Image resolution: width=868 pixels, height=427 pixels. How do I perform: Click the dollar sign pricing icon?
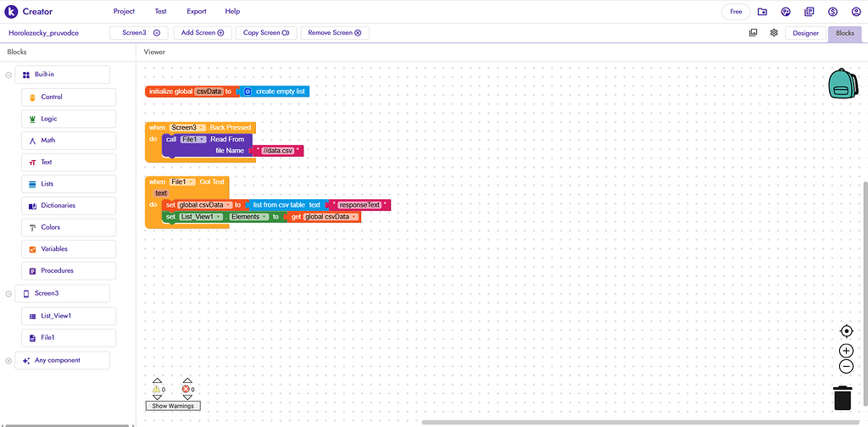833,12
